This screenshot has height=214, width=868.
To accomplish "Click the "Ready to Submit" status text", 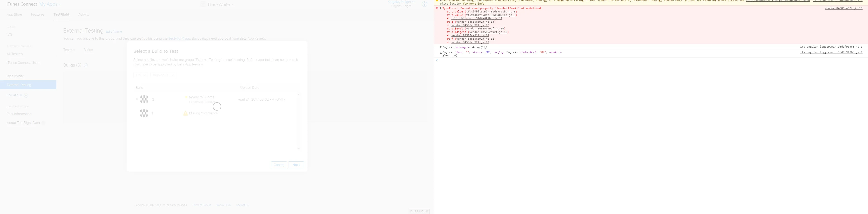I will tap(201, 97).
